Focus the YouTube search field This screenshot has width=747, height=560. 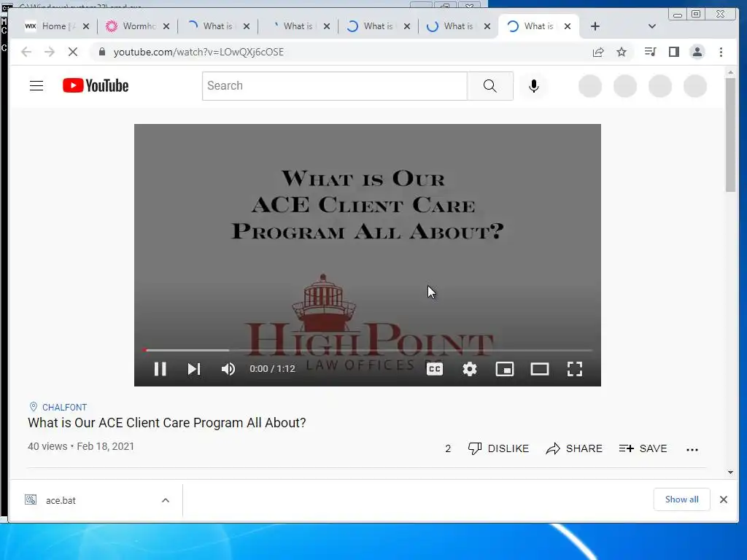click(334, 86)
